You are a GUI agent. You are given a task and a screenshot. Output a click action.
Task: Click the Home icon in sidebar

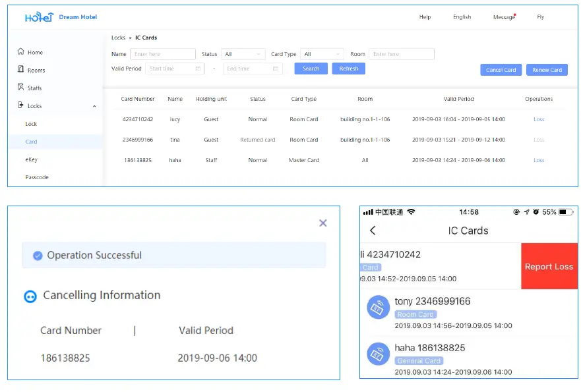pos(21,52)
